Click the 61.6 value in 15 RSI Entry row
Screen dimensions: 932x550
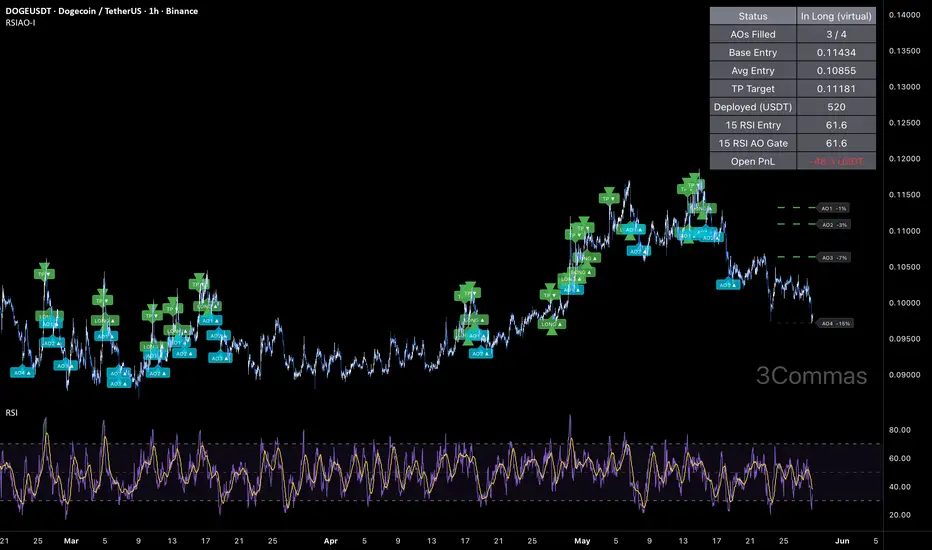pyautogui.click(x=836, y=125)
